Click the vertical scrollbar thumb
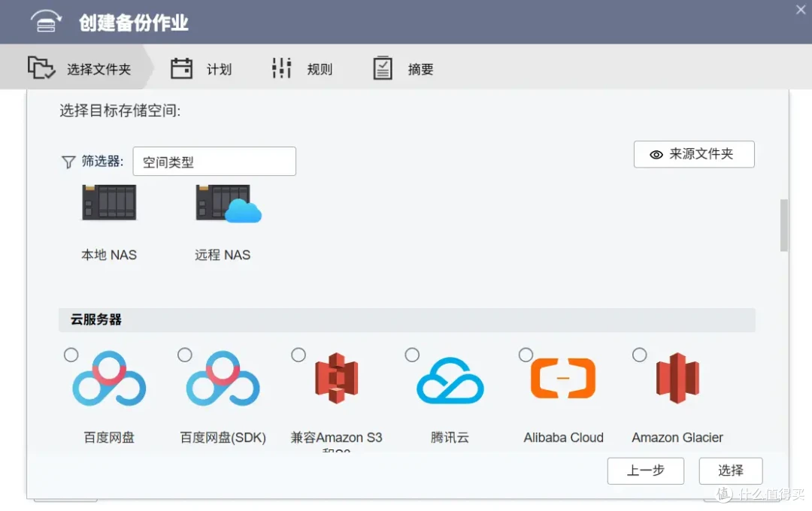812x511 pixels. coord(784,225)
